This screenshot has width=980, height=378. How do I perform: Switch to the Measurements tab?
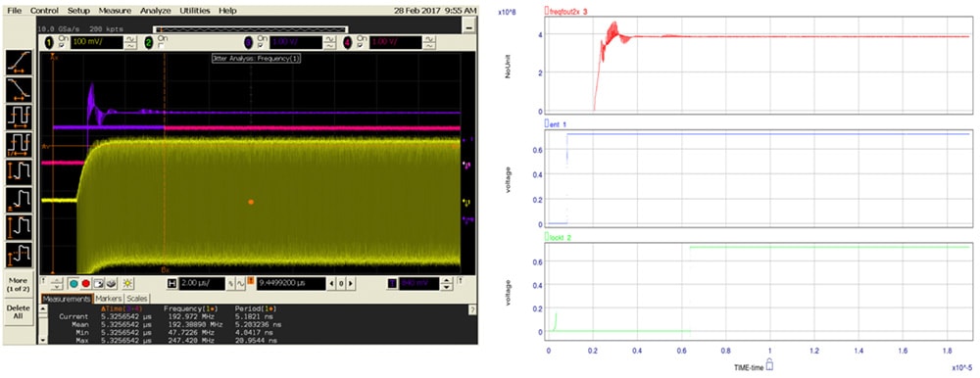(x=67, y=299)
